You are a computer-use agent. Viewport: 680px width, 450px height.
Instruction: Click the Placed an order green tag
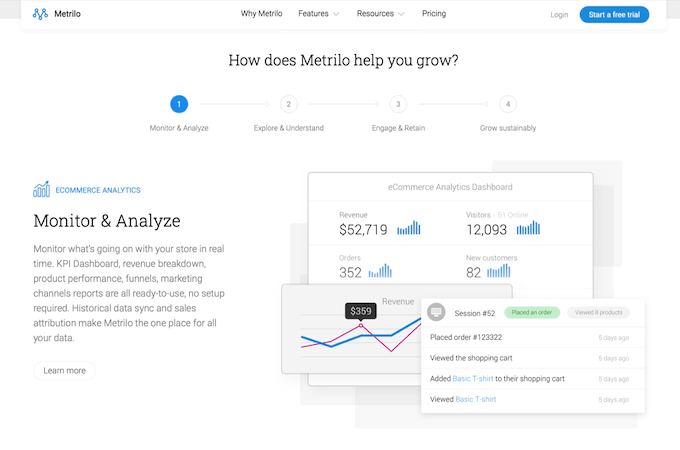tap(532, 313)
